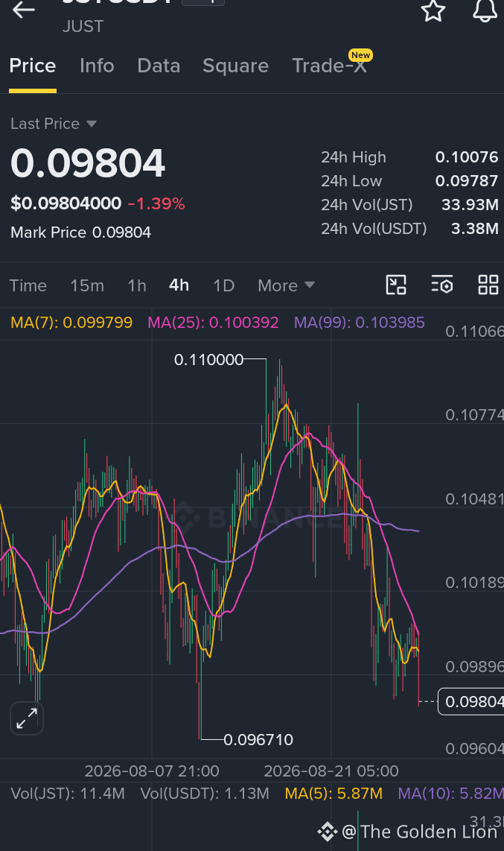
Task: Select the 1D timeframe
Action: (x=223, y=285)
